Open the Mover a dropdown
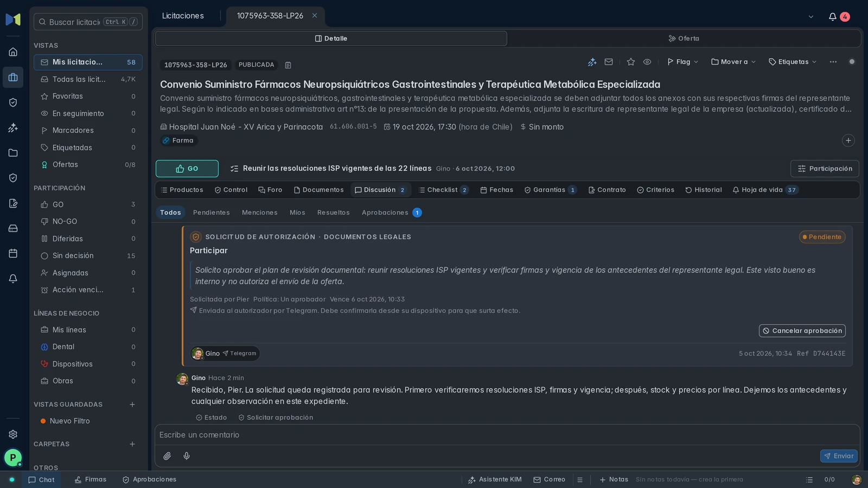This screenshot has width=868, height=488. coord(733,62)
